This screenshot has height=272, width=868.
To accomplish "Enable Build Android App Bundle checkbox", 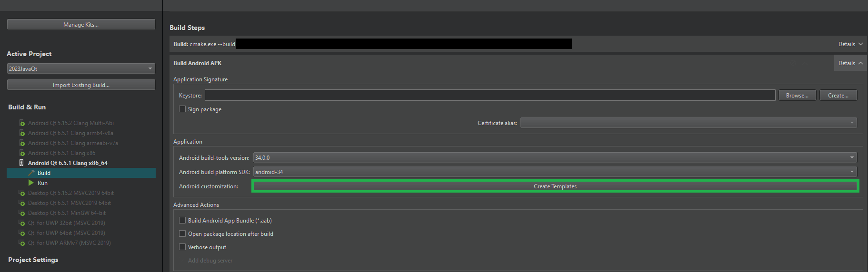I will point(182,220).
